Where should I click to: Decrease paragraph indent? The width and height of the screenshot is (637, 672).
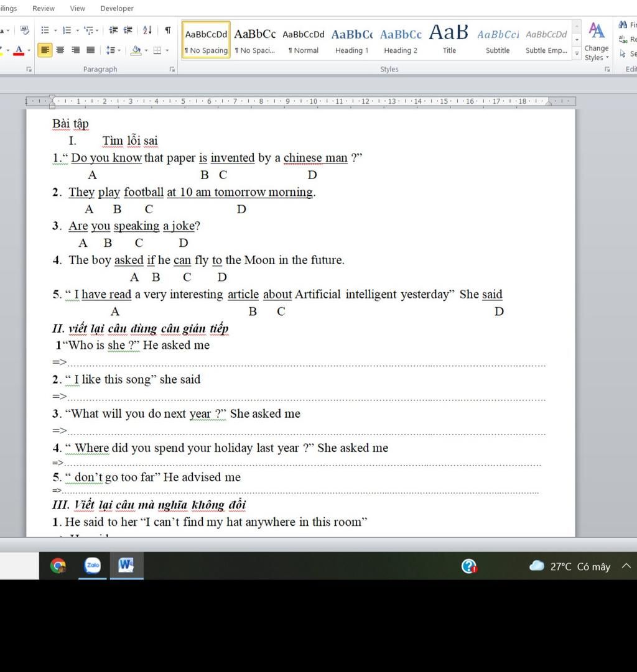click(113, 30)
